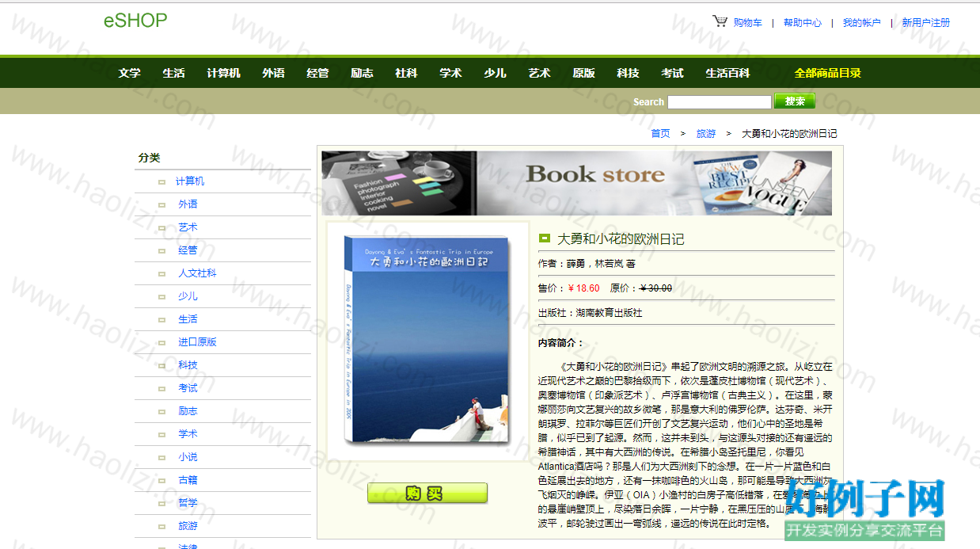Open 社科 navigation item
Image resolution: width=980 pixels, height=549 pixels.
click(407, 73)
